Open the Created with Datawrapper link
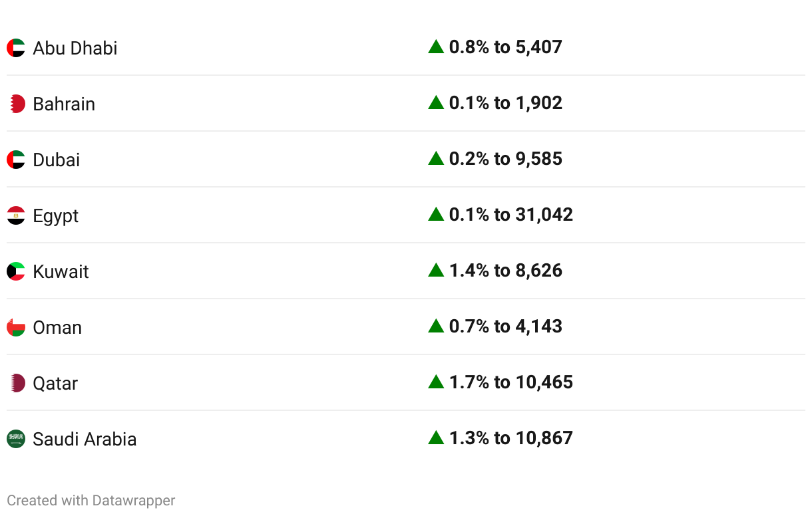Screen dimensions: 812x516 coord(91,501)
